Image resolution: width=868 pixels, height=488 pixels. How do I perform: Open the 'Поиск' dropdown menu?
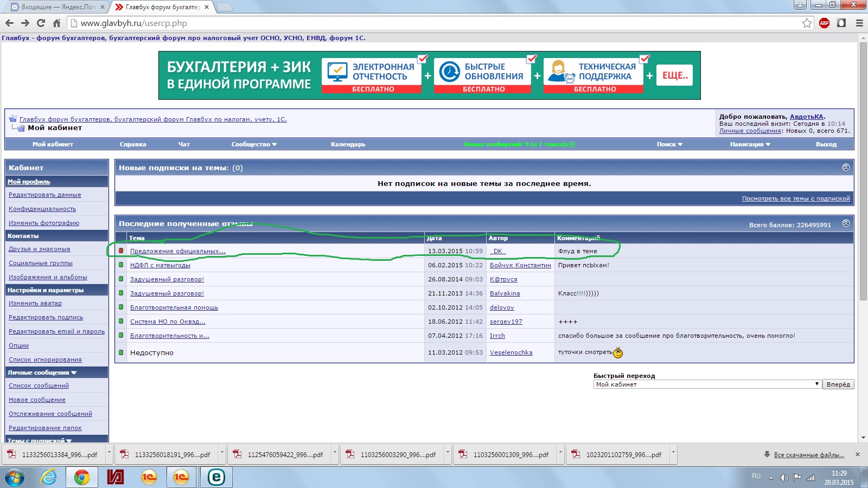pyautogui.click(x=669, y=144)
